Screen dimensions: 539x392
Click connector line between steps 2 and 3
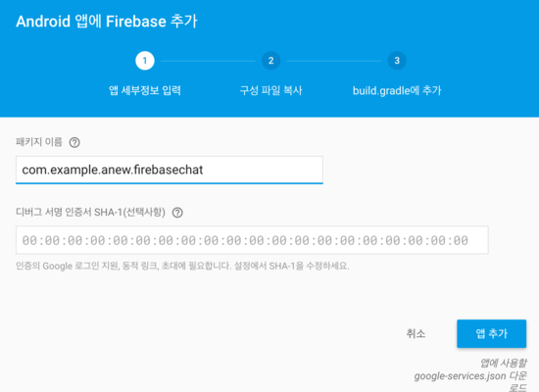click(x=334, y=61)
